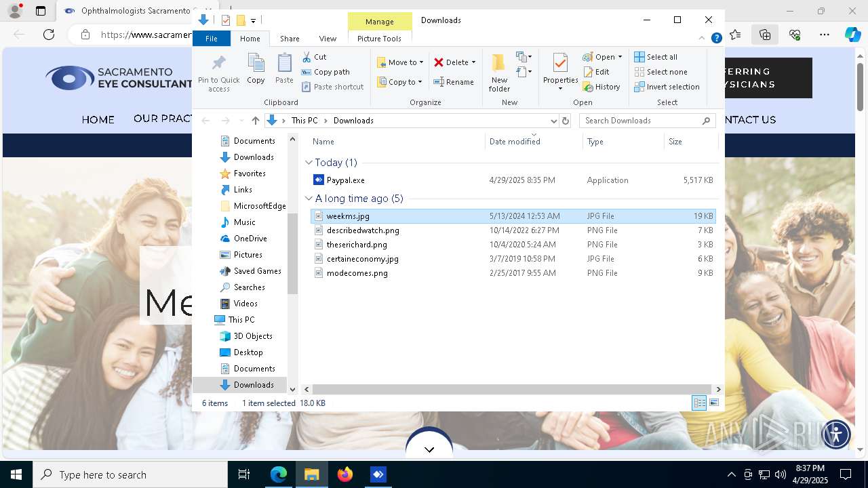
Task: Click This PC in address breadcrumb
Action: [304, 121]
